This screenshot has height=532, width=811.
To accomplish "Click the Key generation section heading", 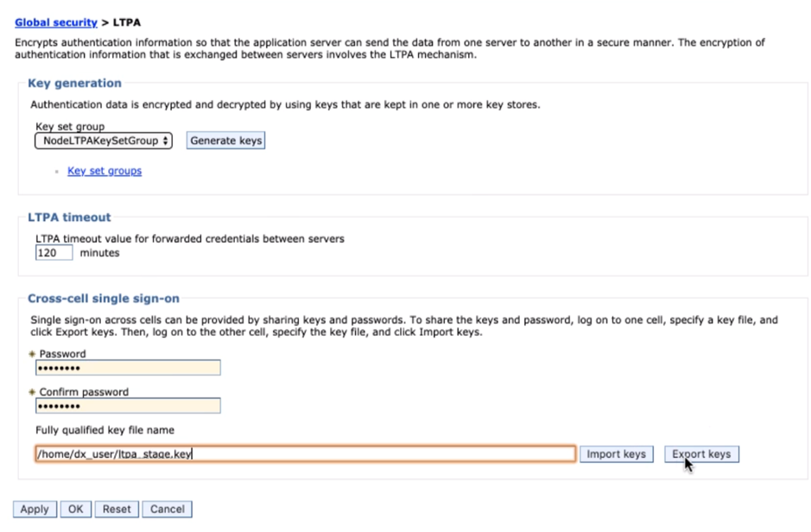I will click(x=74, y=84).
